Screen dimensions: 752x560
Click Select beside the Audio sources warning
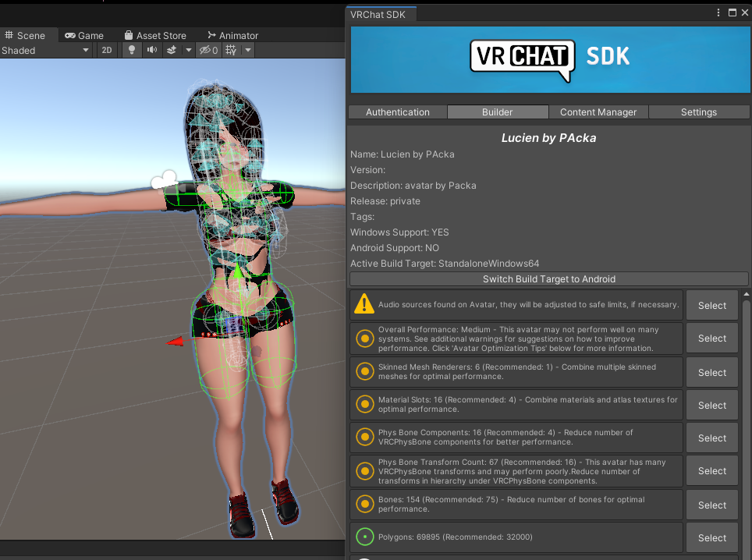coord(712,306)
